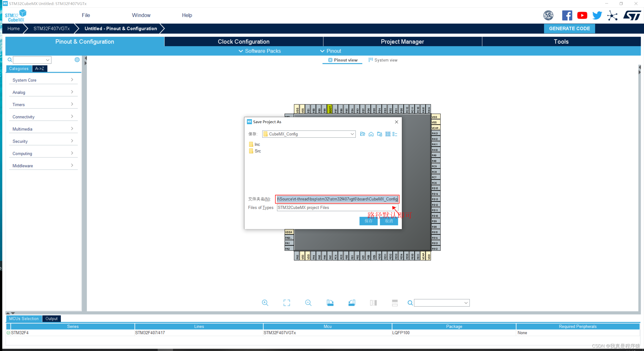Zoom in on the pinout view
This screenshot has width=644, height=351.
point(265,303)
